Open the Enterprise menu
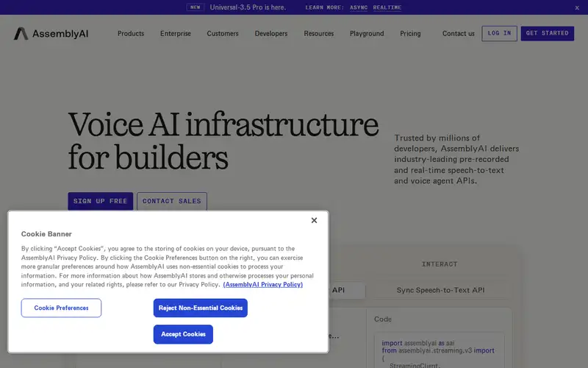This screenshot has width=588, height=368. [176, 33]
